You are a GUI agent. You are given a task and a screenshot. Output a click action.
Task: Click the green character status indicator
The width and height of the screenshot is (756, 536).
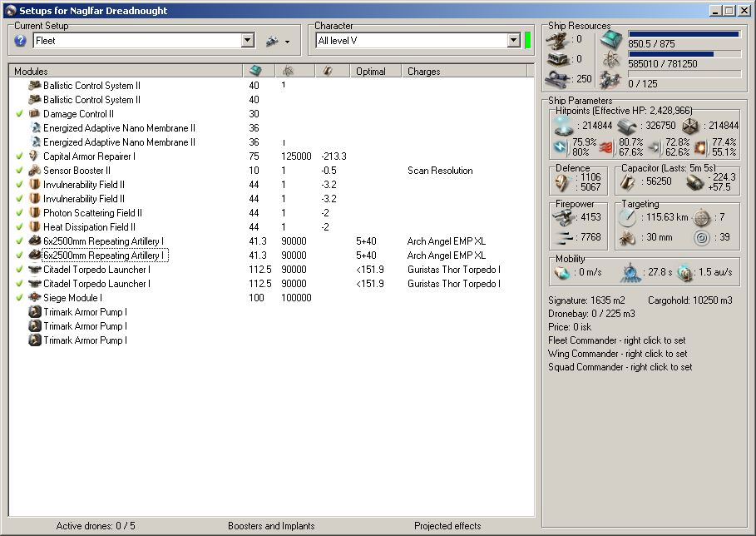(x=527, y=41)
